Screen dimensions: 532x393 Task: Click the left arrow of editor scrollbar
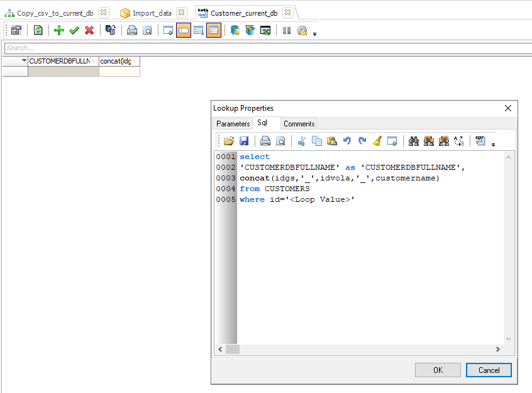coord(220,349)
